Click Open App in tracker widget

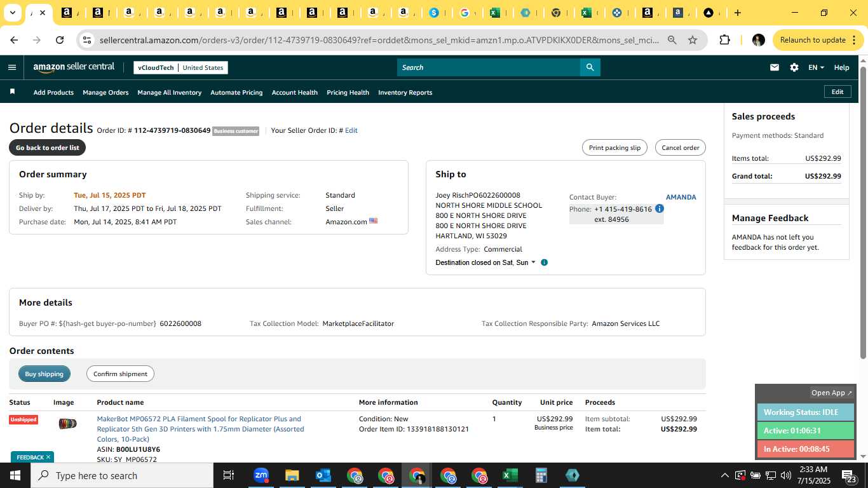[x=831, y=393]
